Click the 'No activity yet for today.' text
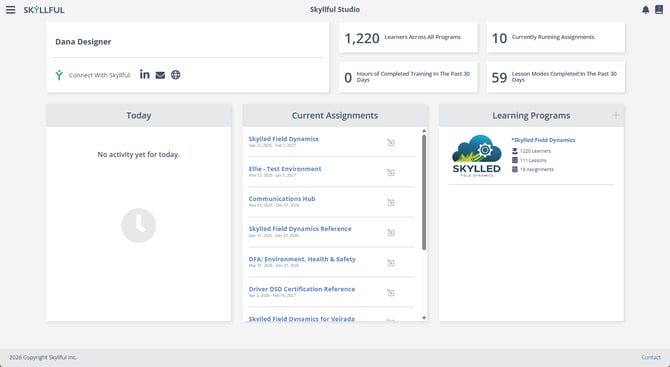670x367 pixels. tap(138, 154)
